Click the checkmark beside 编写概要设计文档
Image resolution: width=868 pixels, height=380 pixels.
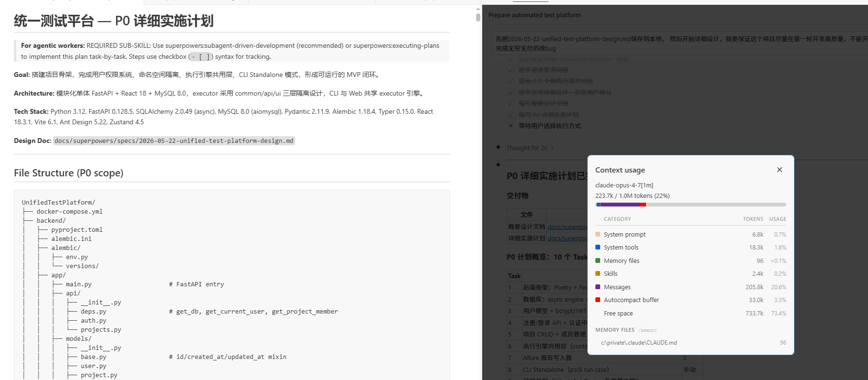(511, 103)
